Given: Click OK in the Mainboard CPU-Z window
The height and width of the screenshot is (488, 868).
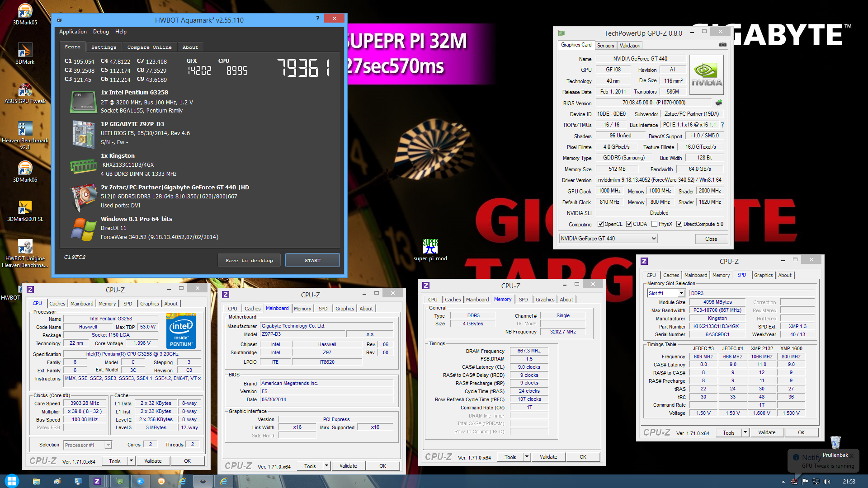Looking at the screenshot, I should click(382, 466).
